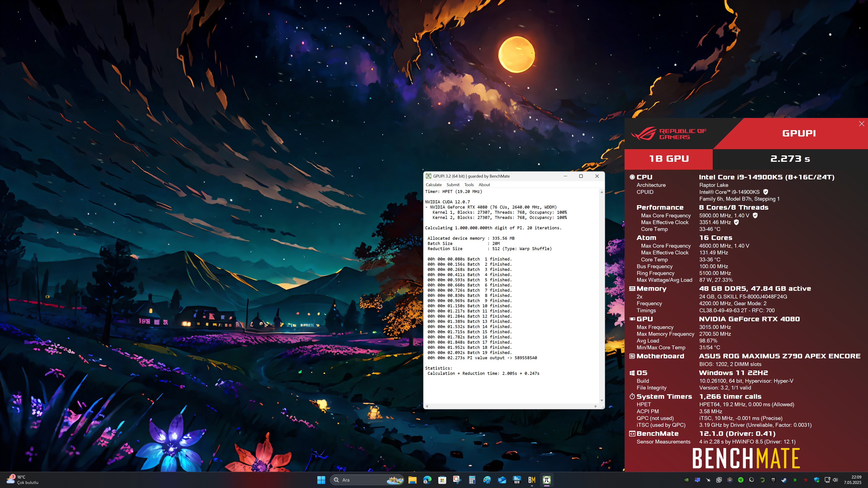Click 'Calculation + Reduction time' statistics line
Screen dimensions: 868x488
[483, 373]
